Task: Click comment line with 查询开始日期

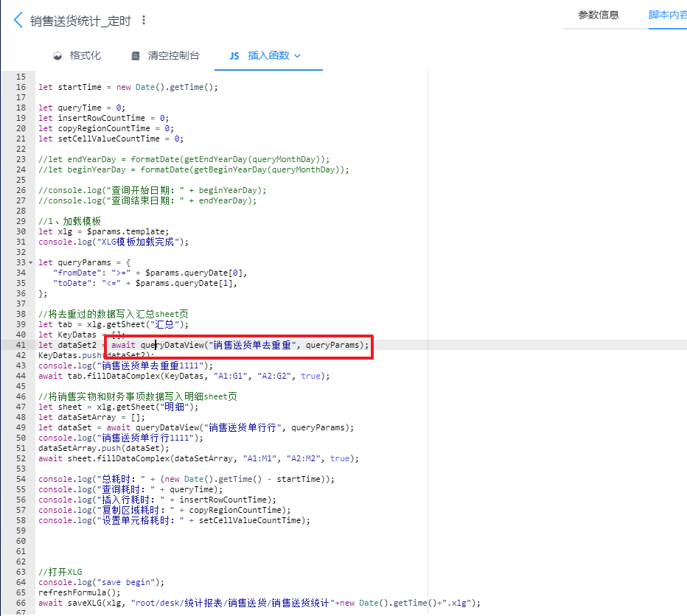Action: [152, 190]
